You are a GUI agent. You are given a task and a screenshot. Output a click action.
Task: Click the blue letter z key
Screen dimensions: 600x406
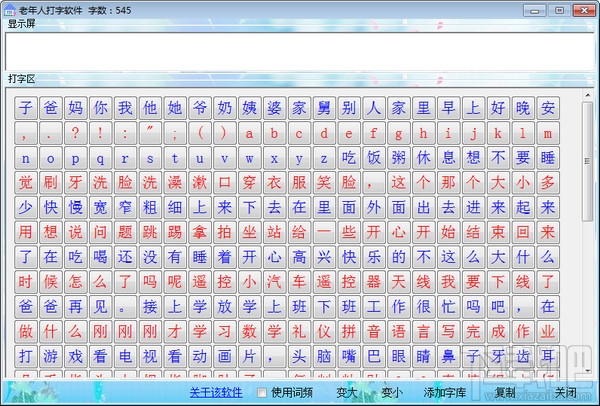[324, 158]
